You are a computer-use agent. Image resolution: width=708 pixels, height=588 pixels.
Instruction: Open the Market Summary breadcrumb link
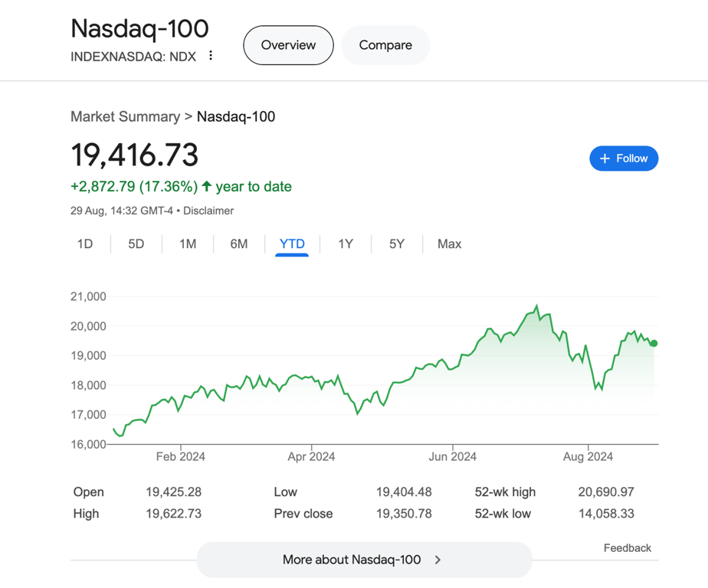tap(125, 117)
